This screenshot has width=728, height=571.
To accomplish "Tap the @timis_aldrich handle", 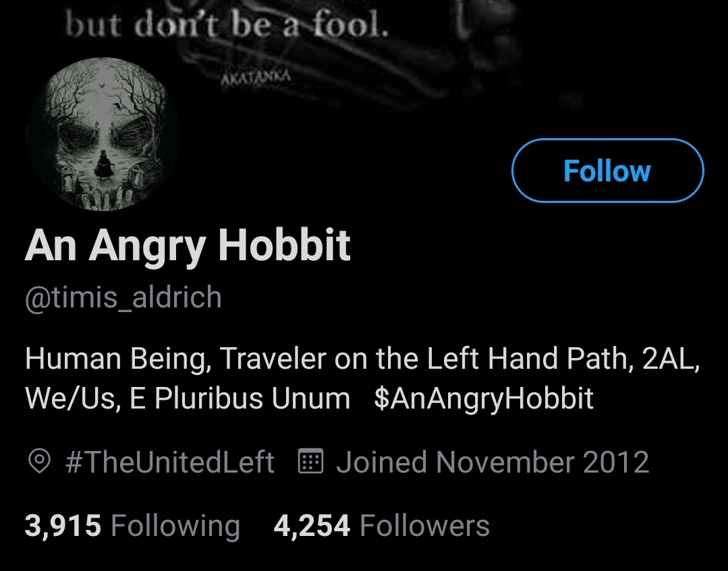I will click(x=123, y=297).
